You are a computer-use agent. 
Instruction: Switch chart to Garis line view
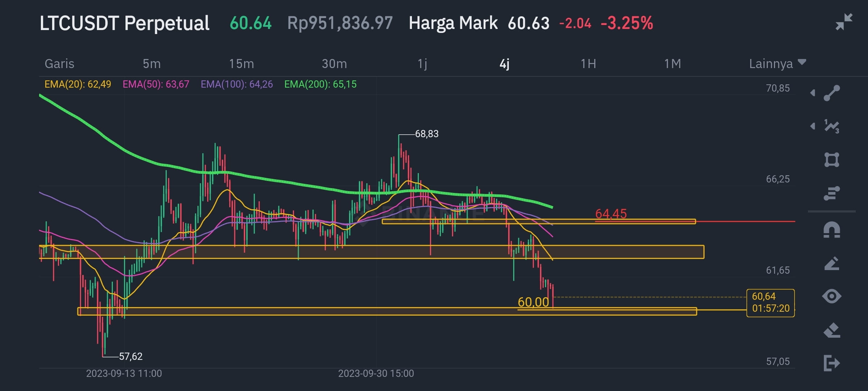click(x=59, y=64)
